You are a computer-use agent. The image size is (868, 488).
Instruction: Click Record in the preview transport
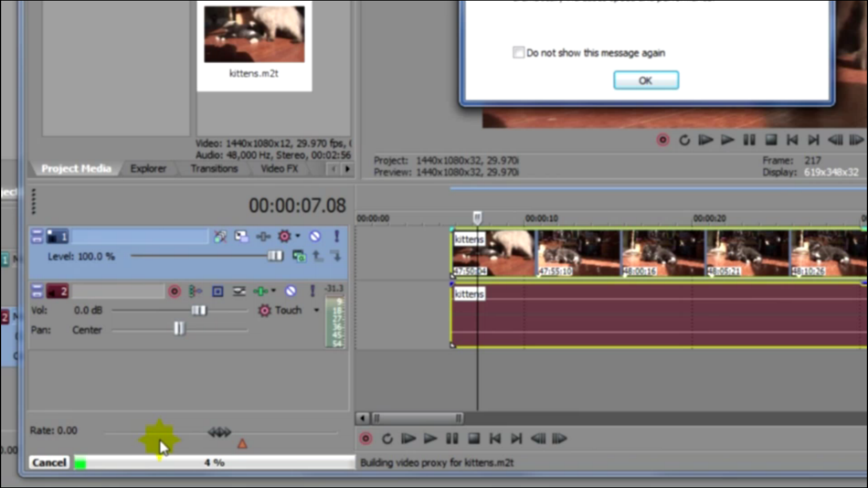[662, 140]
